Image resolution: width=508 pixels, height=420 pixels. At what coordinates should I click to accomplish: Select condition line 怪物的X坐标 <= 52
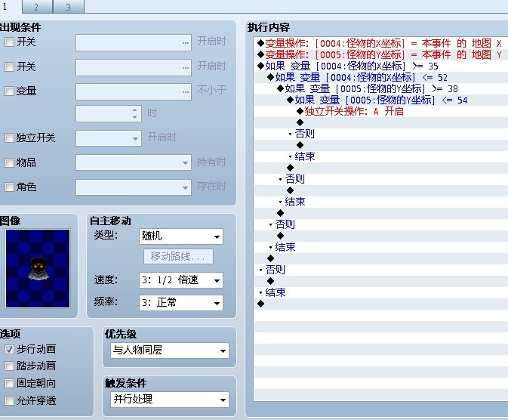tap(381, 77)
